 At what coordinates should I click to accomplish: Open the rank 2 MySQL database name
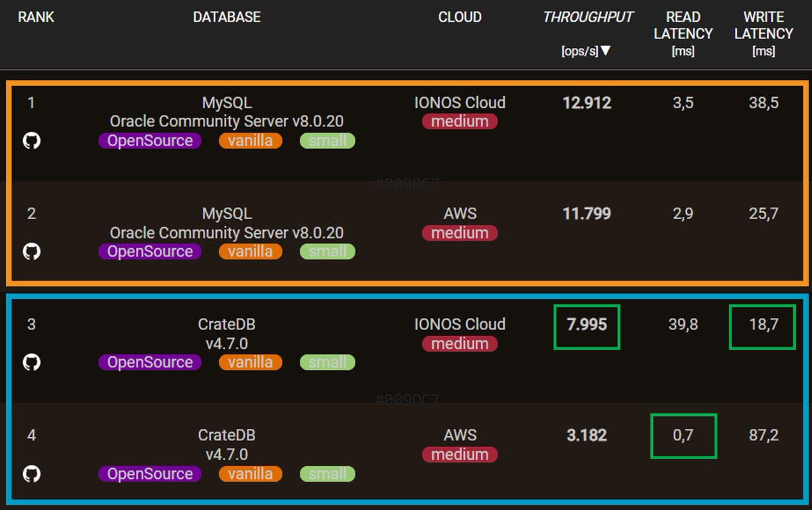pyautogui.click(x=227, y=214)
